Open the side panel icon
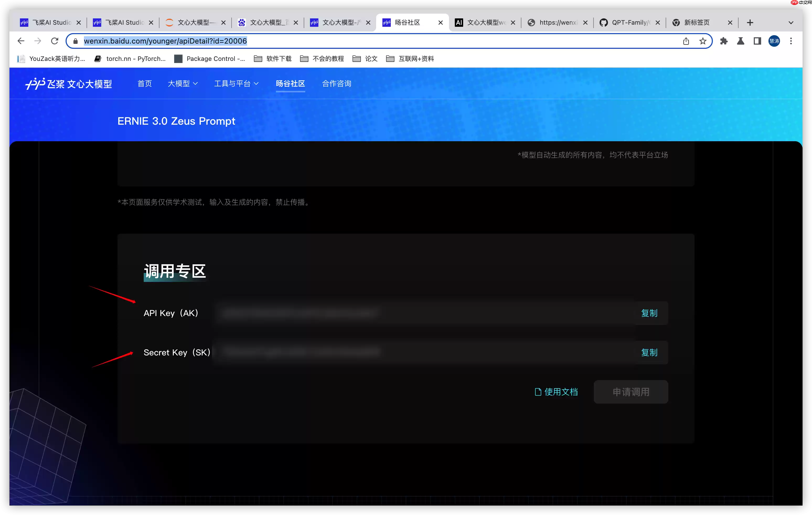 tap(757, 41)
